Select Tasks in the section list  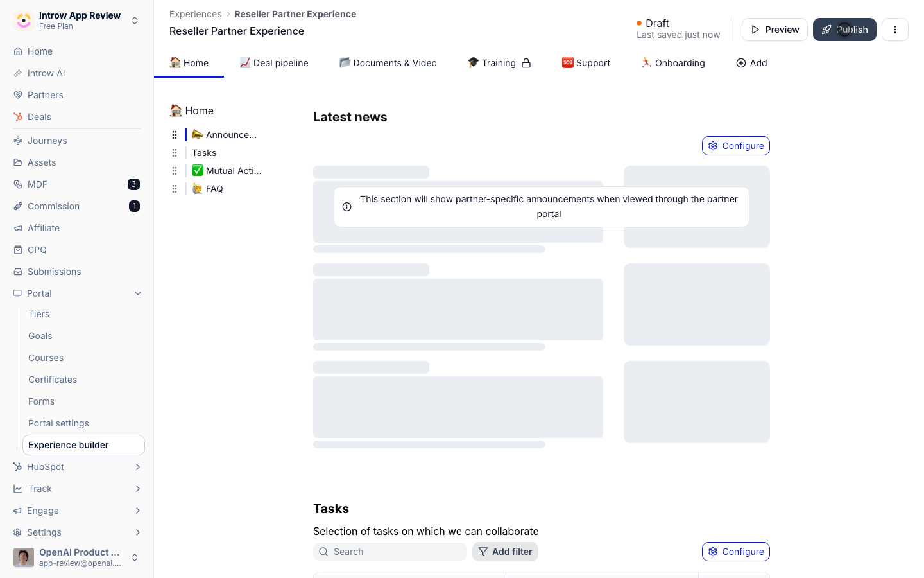click(204, 153)
